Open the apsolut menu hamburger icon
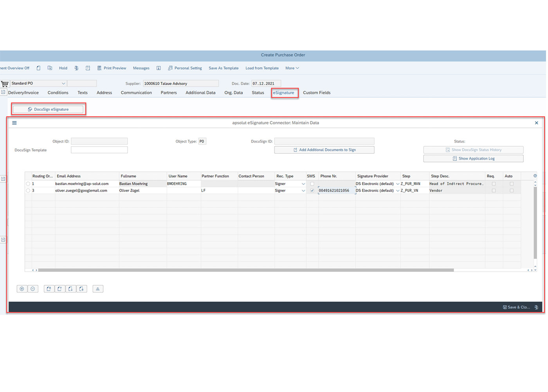 point(14,122)
